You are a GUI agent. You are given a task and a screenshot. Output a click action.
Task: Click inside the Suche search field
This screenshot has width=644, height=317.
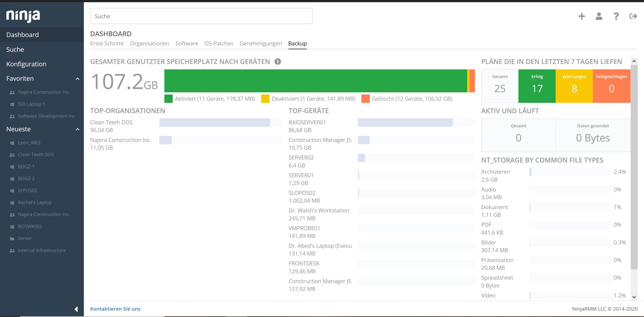(201, 16)
